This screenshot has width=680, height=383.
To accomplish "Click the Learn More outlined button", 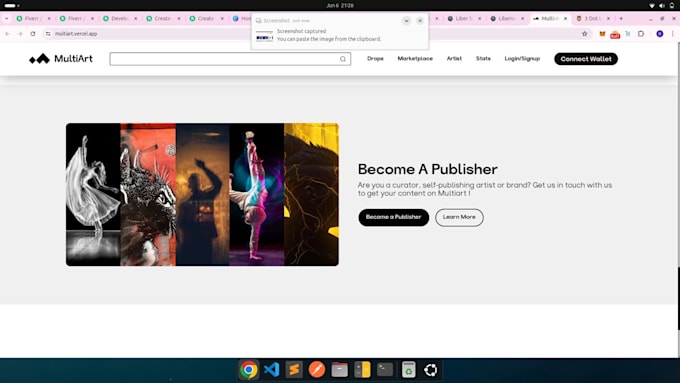I will [x=459, y=217].
